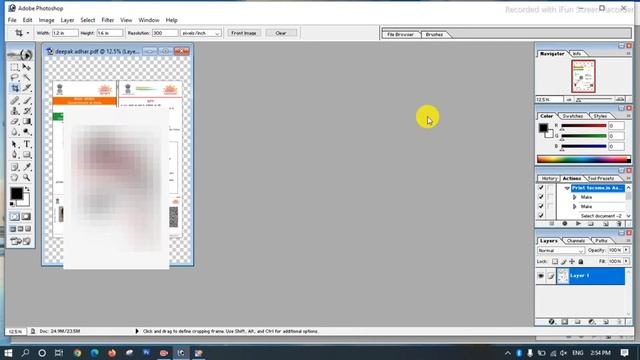
Task: Select the Eyedropper tool
Action: (27, 167)
